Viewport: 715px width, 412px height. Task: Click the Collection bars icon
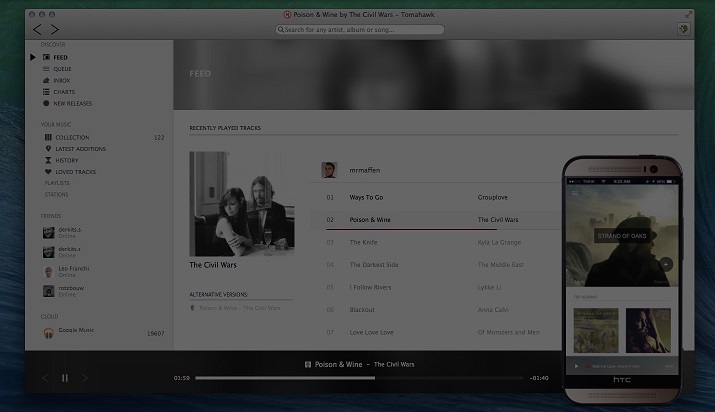[x=48, y=137]
